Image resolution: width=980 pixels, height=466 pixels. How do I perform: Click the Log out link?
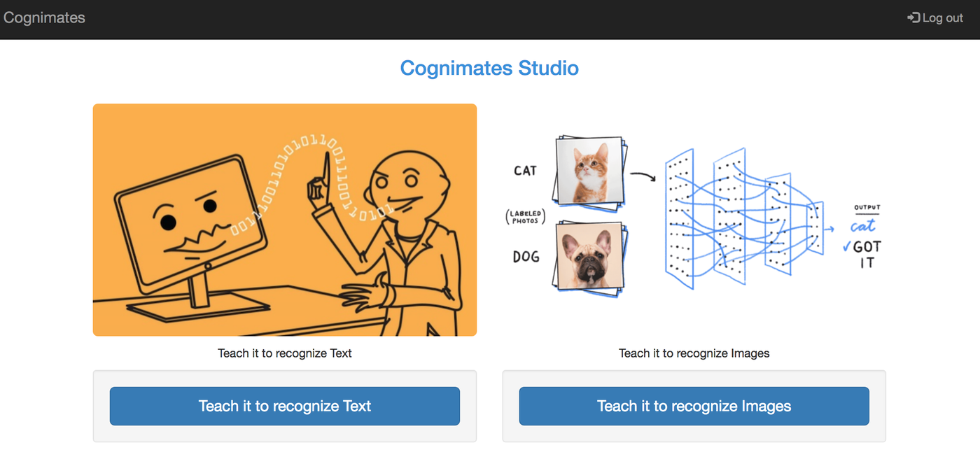[x=942, y=18]
